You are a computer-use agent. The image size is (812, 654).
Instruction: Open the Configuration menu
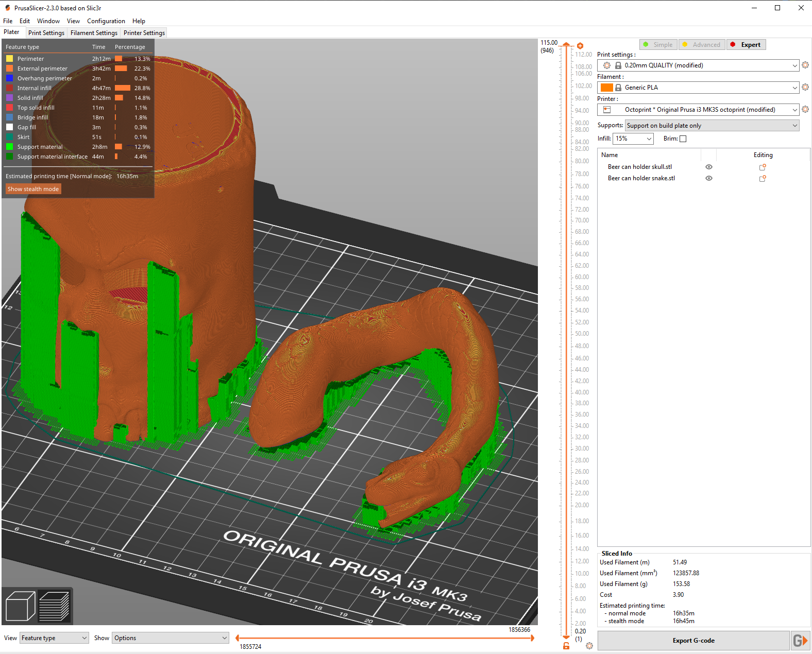click(106, 21)
